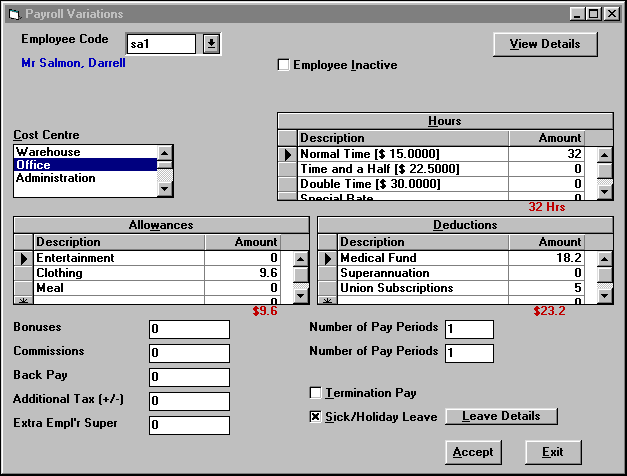Image resolution: width=627 pixels, height=476 pixels.
Task: Click the Additional Tax input field
Action: pos(189,401)
